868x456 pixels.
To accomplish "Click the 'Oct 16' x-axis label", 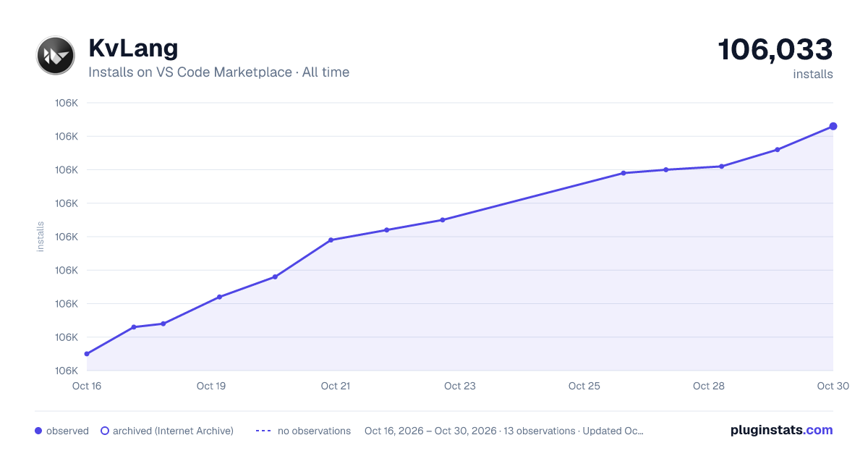I will pos(87,386).
